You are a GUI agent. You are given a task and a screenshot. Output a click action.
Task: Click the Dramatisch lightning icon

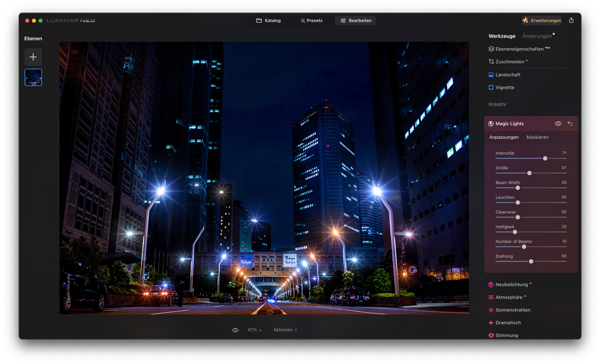[x=491, y=323]
